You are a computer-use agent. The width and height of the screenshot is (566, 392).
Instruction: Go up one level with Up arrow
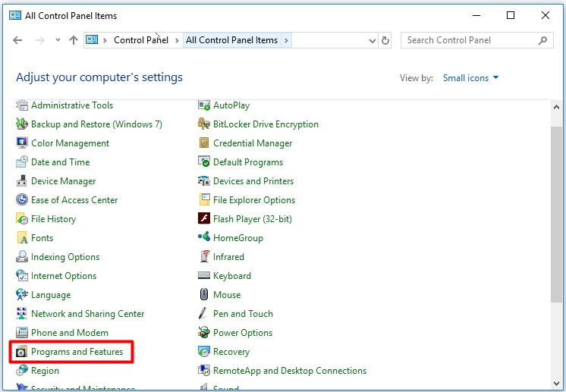(74, 40)
